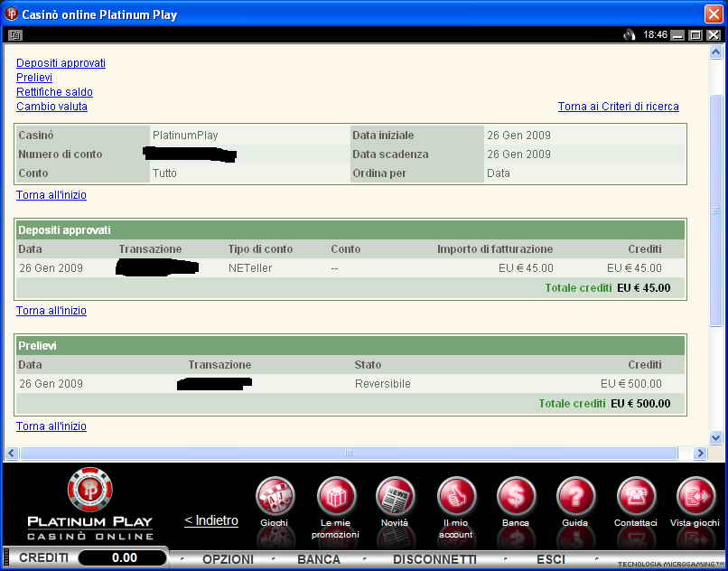Click the Tipo di conto column header
This screenshot has height=571, width=728.
click(260, 249)
